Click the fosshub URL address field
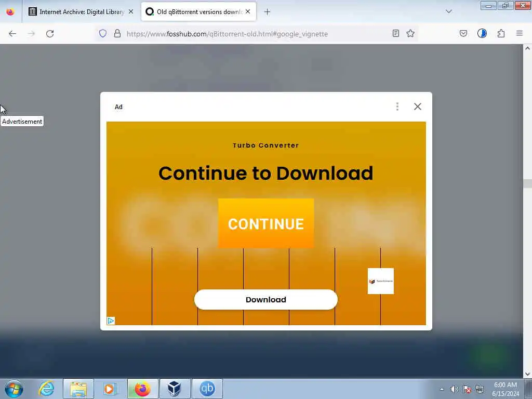The height and width of the screenshot is (399, 532). (228, 34)
